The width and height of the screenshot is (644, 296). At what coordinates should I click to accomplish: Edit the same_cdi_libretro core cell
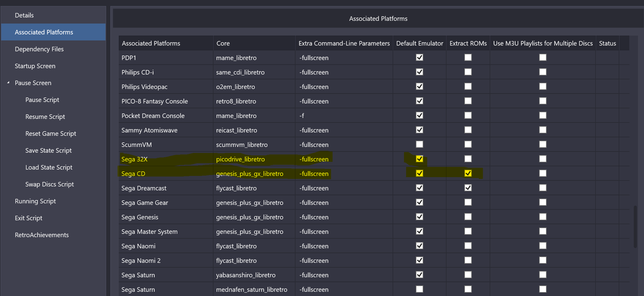pyautogui.click(x=254, y=72)
